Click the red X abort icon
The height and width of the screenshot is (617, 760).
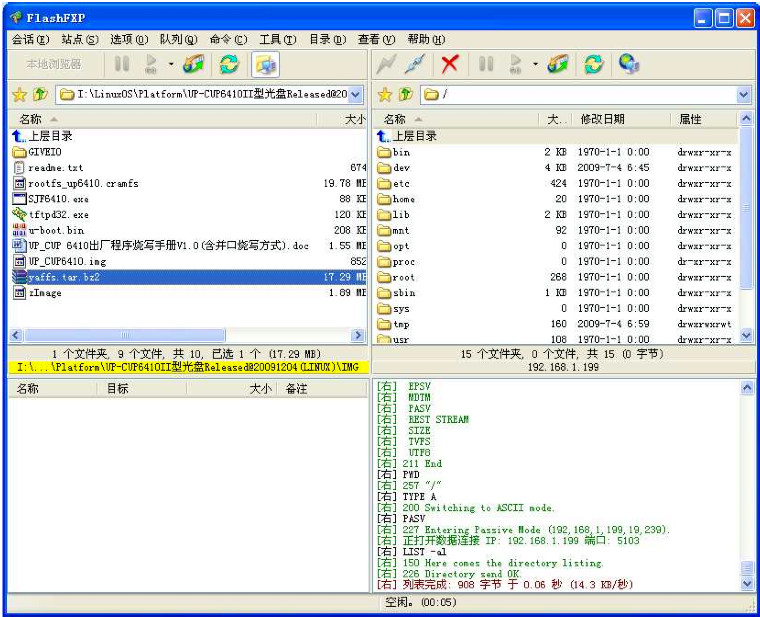450,63
